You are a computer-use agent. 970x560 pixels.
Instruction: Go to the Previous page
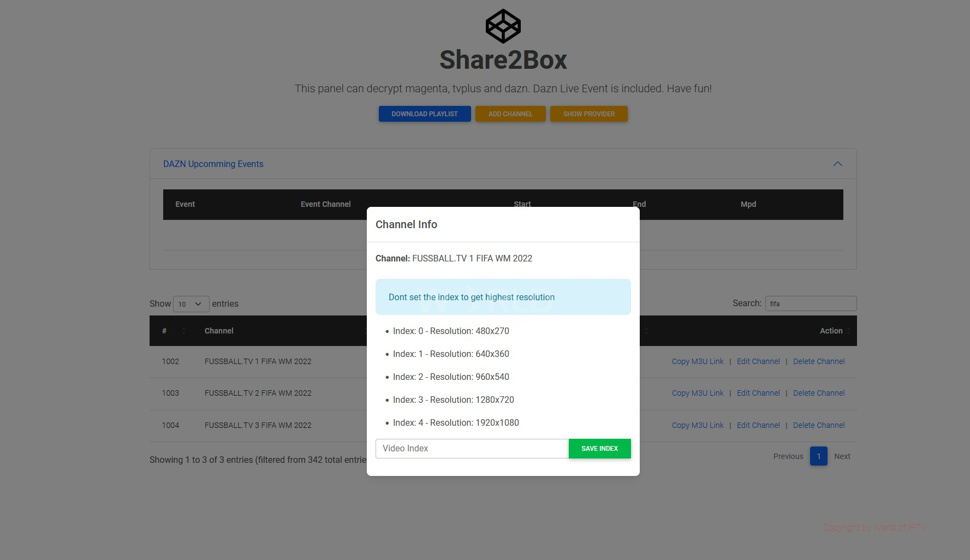(788, 456)
